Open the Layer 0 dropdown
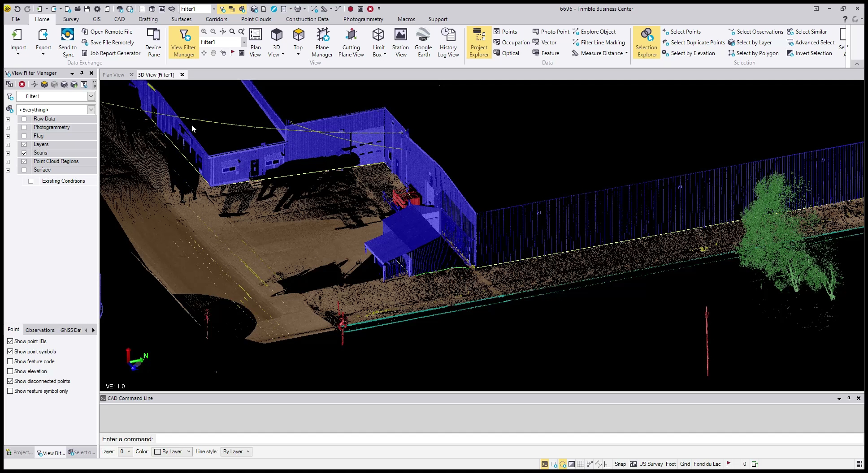 pos(125,451)
